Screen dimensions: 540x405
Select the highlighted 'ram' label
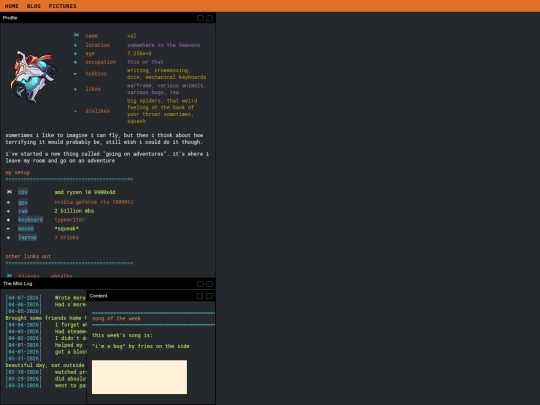coord(23,211)
